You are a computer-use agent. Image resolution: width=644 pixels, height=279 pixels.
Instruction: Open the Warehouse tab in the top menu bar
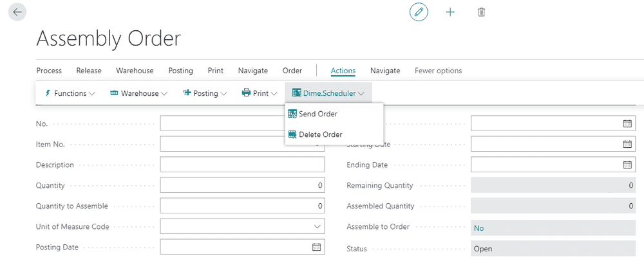(135, 71)
